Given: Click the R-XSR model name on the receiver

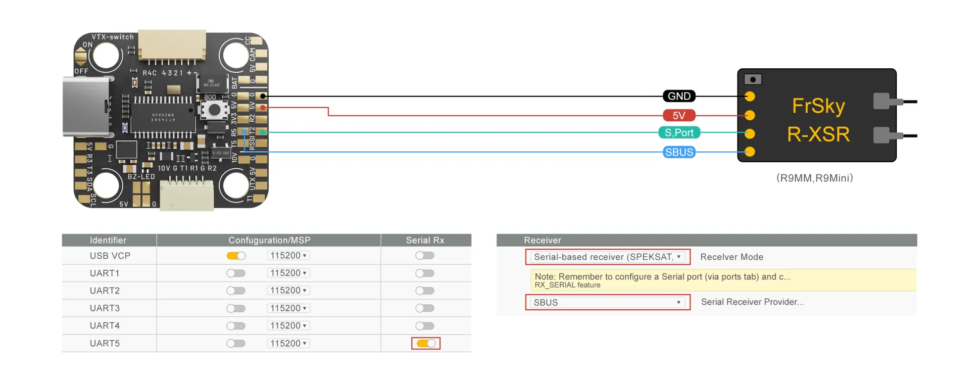Looking at the screenshot, I should pos(819,134).
